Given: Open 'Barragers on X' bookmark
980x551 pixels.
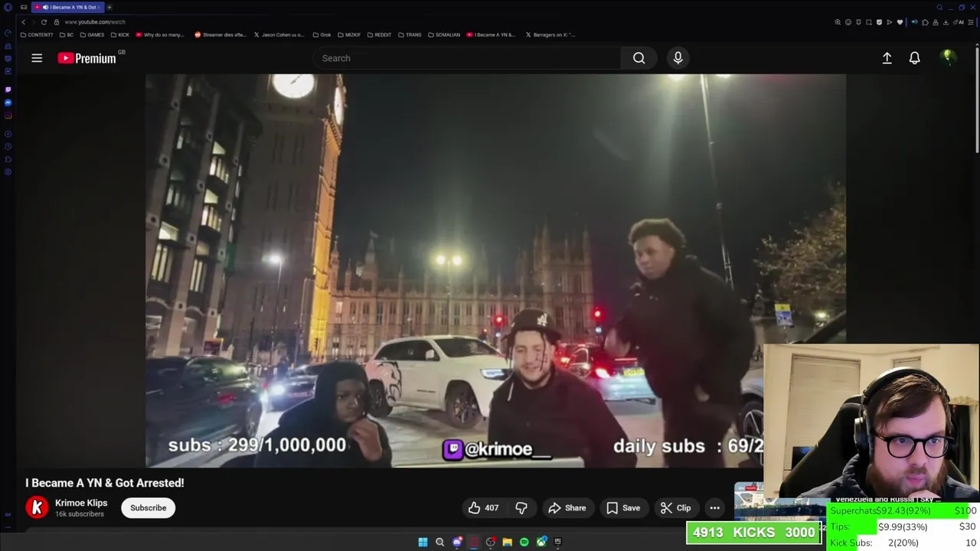Looking at the screenshot, I should pos(550,34).
